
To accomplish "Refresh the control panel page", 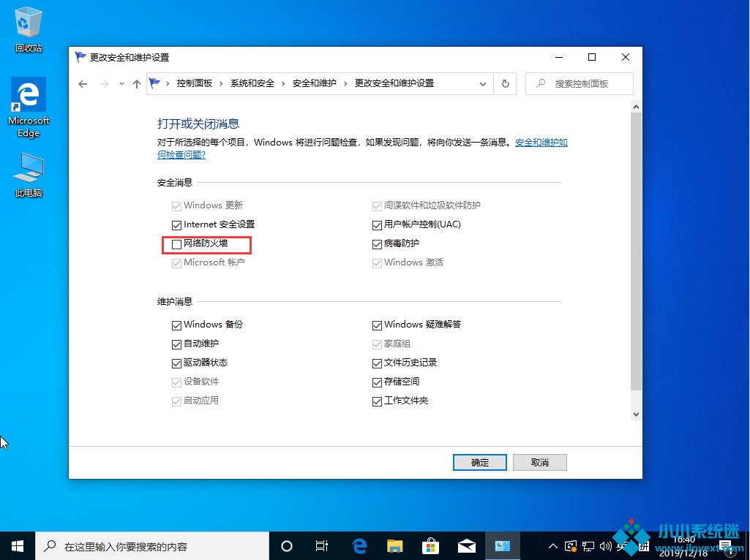I will (505, 84).
